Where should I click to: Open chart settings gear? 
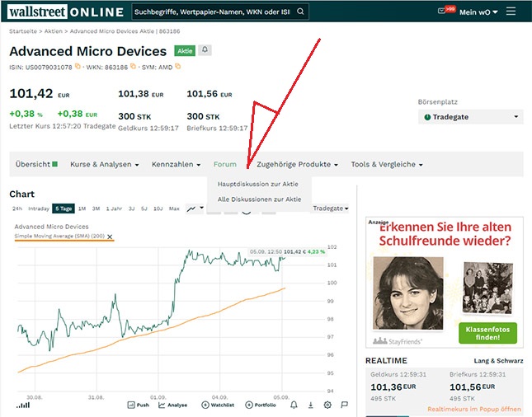coord(327,405)
